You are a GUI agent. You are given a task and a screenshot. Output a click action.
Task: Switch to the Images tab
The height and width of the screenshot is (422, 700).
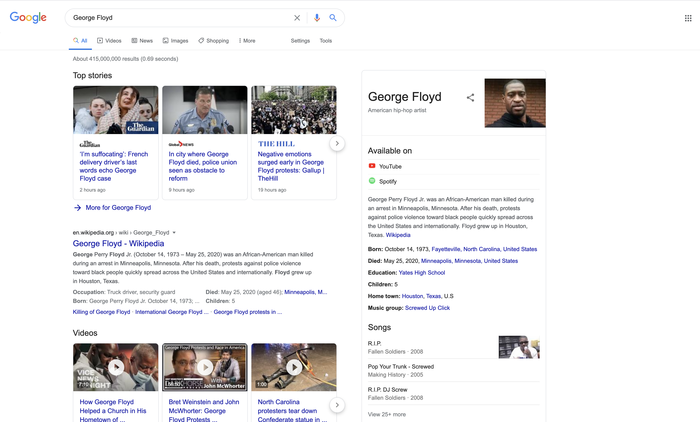175,41
